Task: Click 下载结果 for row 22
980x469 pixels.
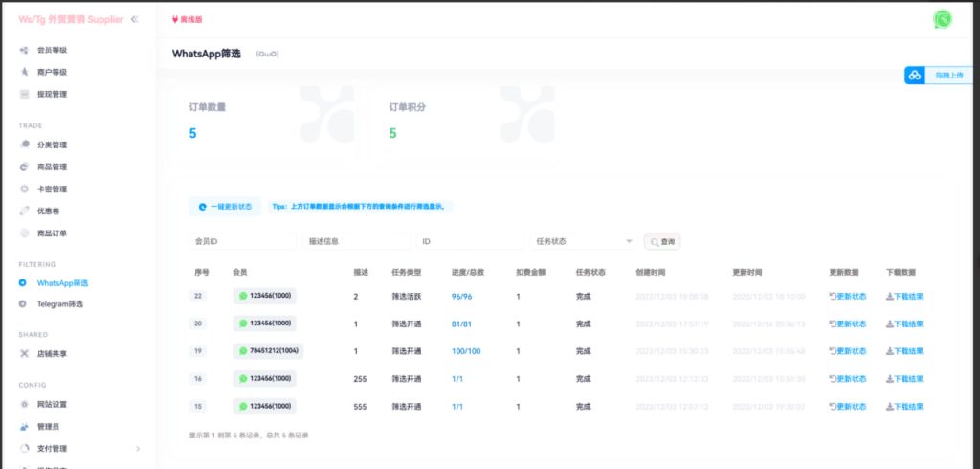Action: (x=905, y=297)
